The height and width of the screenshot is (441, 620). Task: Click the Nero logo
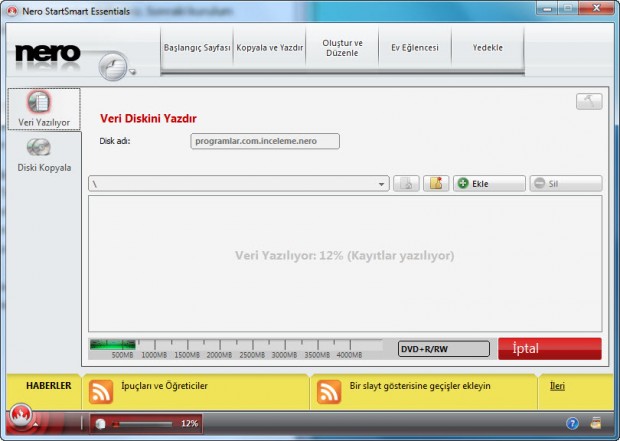pos(47,53)
